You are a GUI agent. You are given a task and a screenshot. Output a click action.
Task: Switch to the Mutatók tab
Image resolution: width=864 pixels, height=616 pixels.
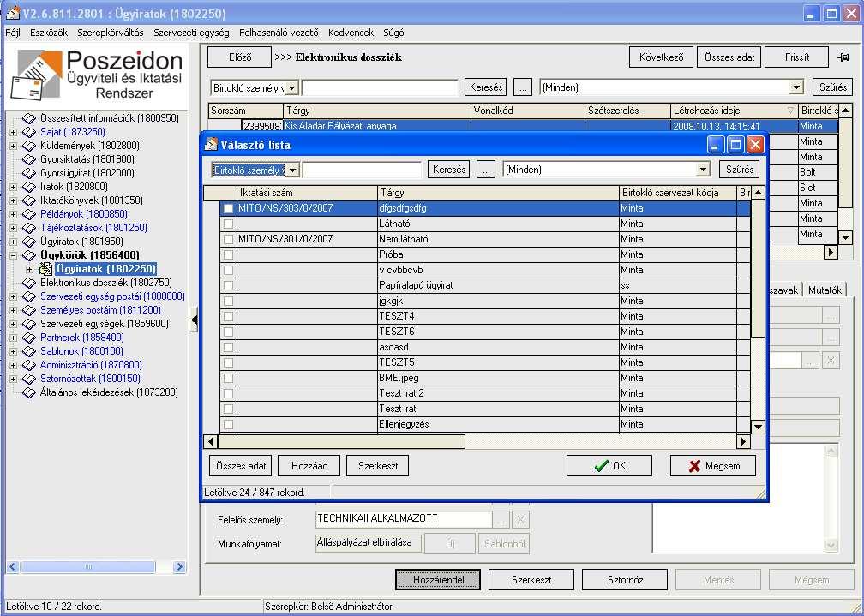pyautogui.click(x=825, y=290)
